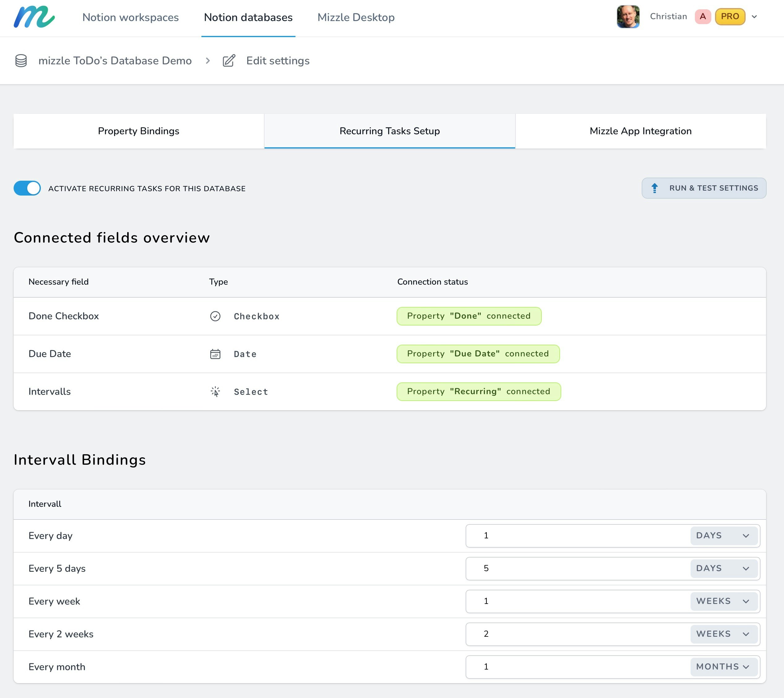784x698 pixels.
Task: Open unit dropdown for Every month
Action: (x=724, y=667)
